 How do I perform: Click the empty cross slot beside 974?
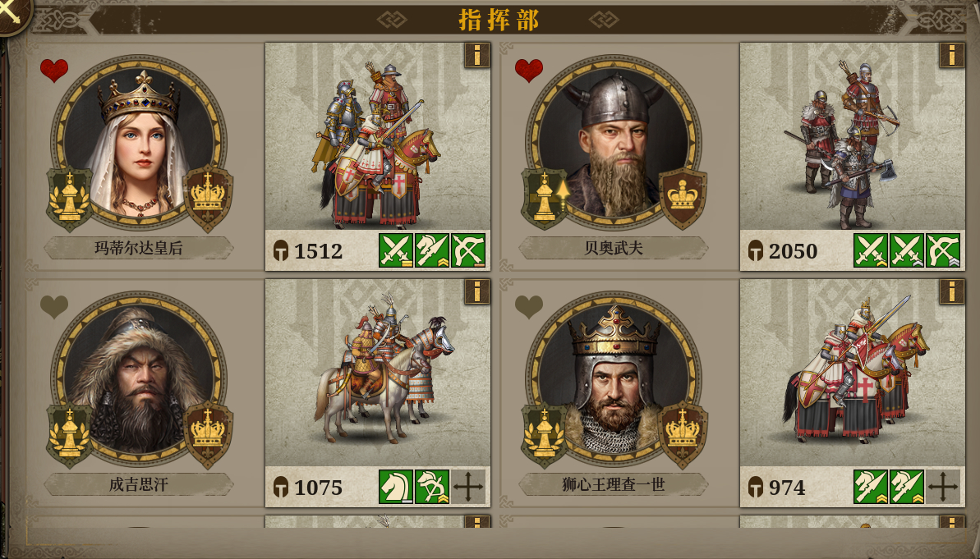point(943,487)
